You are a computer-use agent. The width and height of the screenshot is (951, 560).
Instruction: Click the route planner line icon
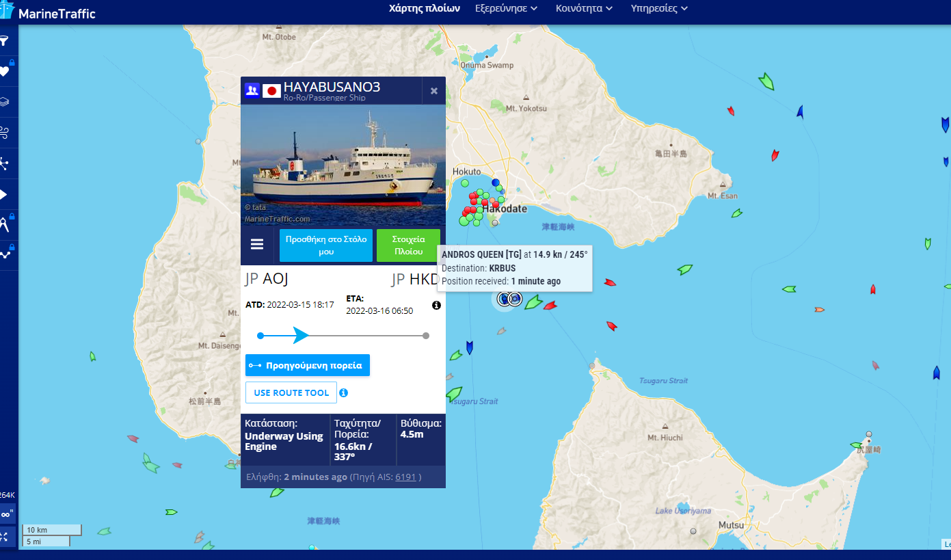(x=4, y=254)
